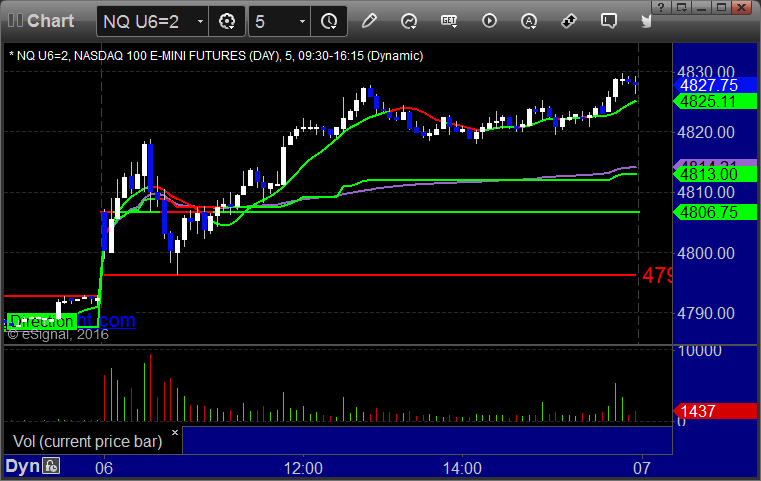Click the Chart window grip handle

pyautogui.click(x=15, y=21)
